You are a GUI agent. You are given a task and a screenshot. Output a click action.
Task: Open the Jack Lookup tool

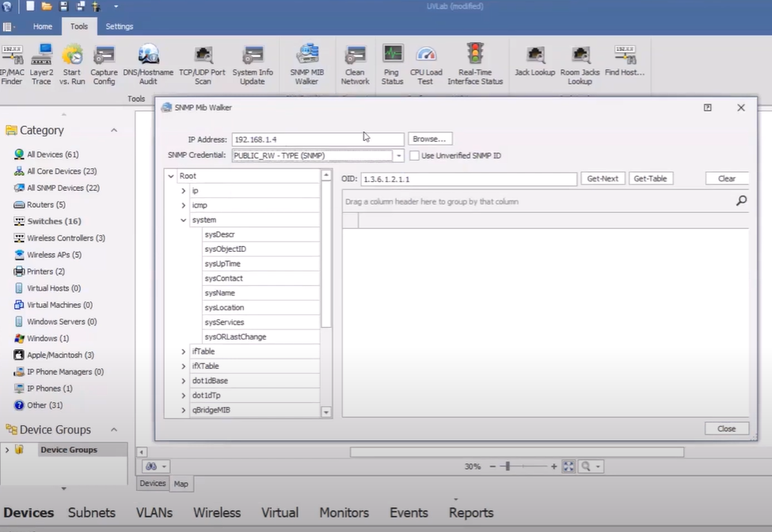pyautogui.click(x=534, y=62)
